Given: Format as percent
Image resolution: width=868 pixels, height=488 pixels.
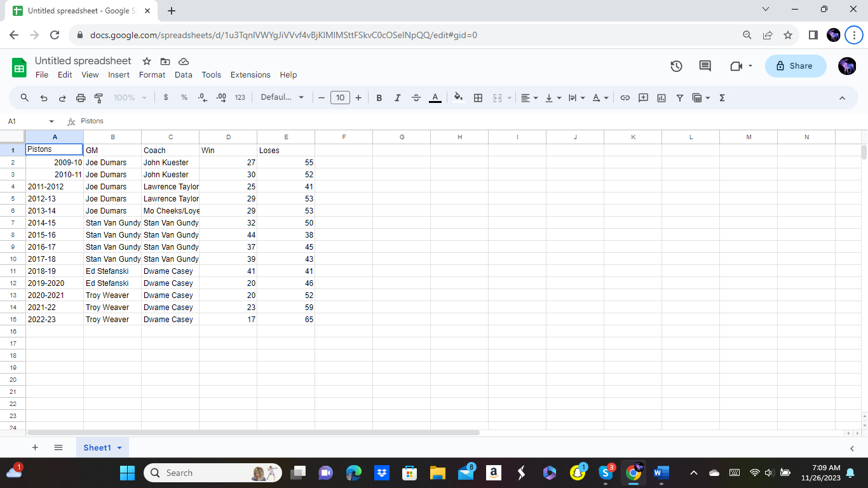Looking at the screenshot, I should [184, 98].
